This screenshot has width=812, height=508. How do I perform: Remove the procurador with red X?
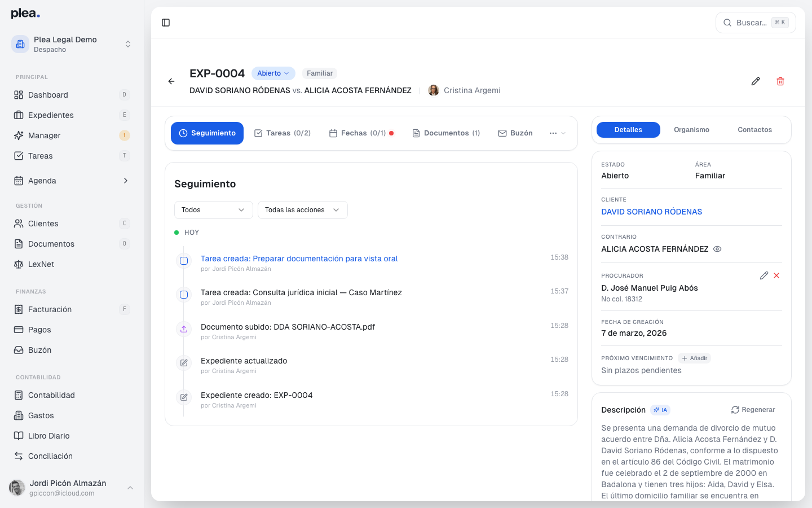776,275
